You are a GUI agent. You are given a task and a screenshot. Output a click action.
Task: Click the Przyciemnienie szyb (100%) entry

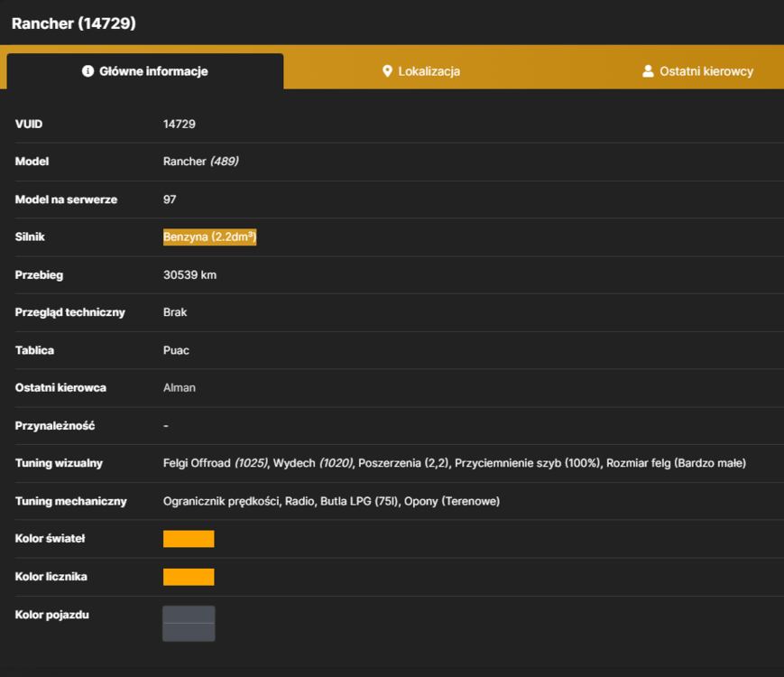click(x=528, y=463)
